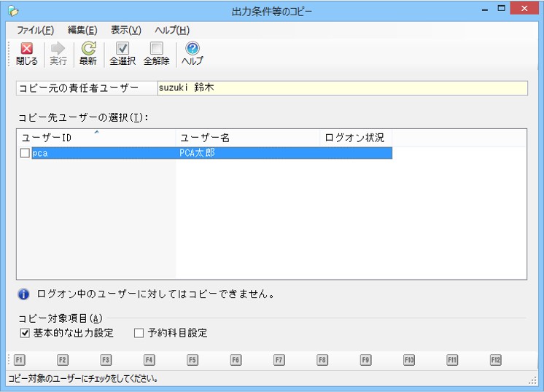Image resolution: width=544 pixels, height=392 pixels.
Task: Click the コピー元の責任者ユーザー field showing suzuki
Action: 341,88
